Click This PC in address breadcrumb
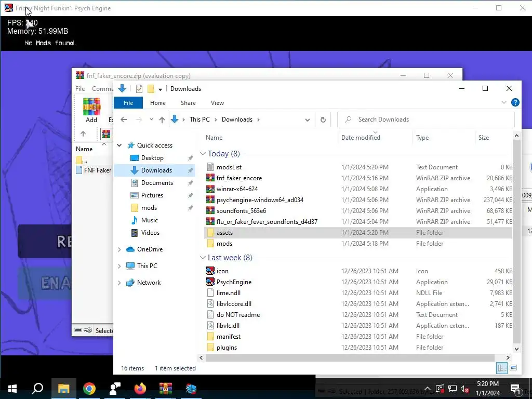532x399 pixels. pyautogui.click(x=199, y=119)
